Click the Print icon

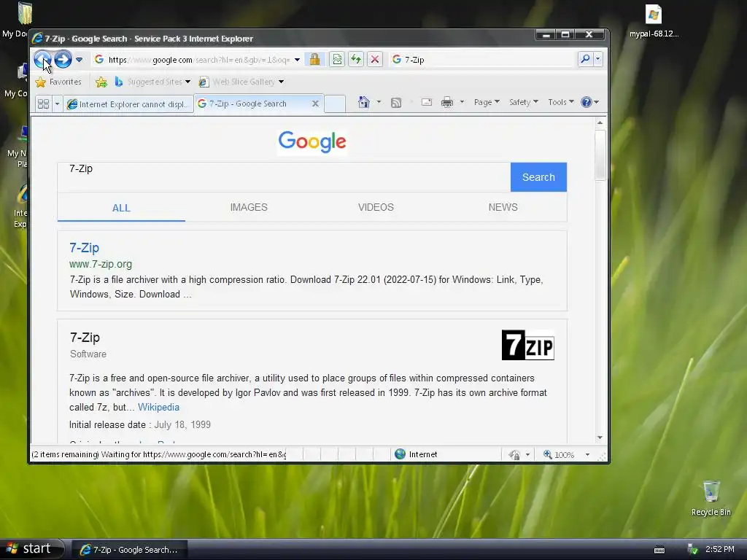tap(447, 102)
